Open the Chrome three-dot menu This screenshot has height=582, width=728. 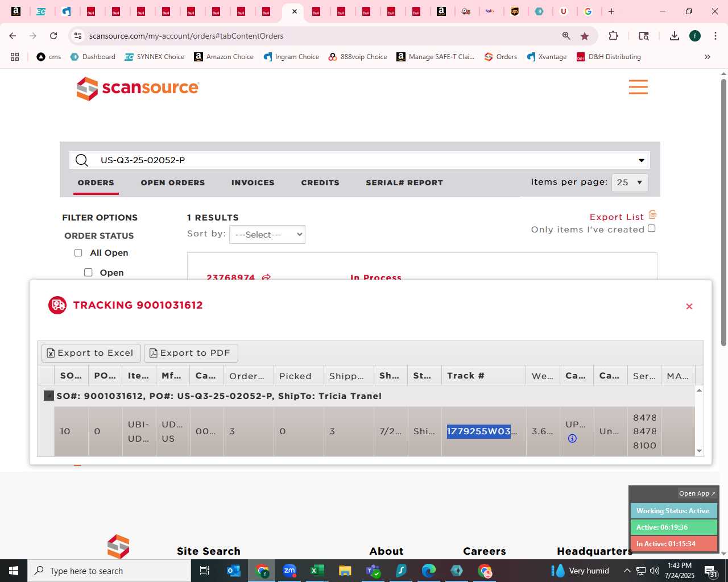point(714,36)
